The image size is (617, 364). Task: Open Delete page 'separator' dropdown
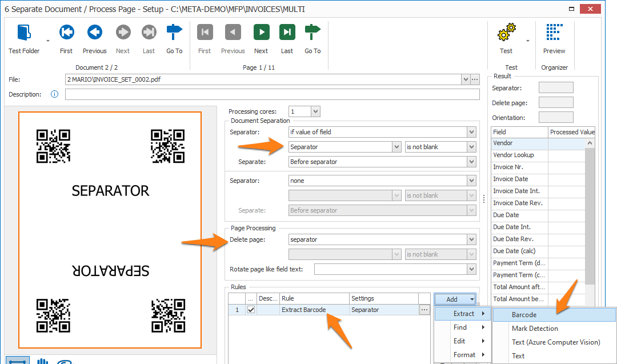click(x=471, y=239)
